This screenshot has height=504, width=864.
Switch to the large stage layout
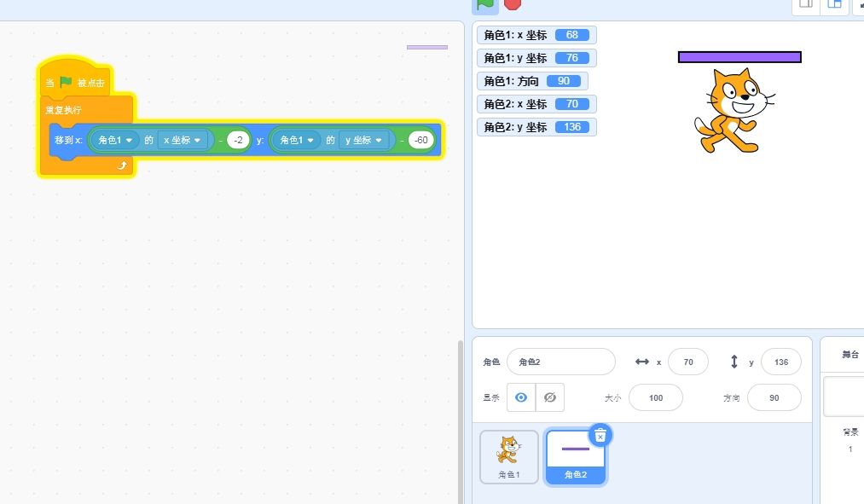click(x=834, y=4)
